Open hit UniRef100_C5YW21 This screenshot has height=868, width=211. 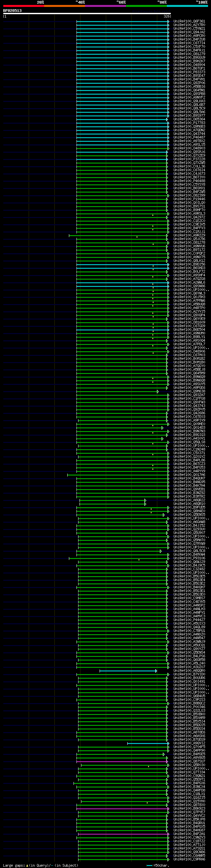[189, 29]
